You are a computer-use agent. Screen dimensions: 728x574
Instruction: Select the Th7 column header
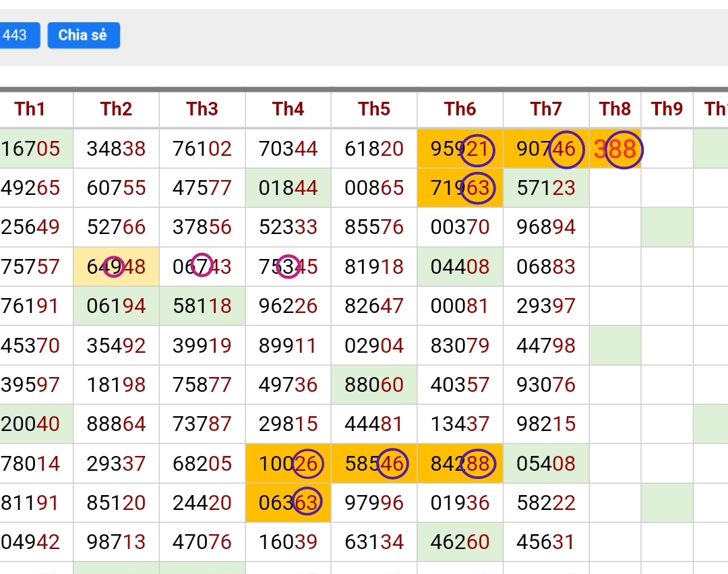546,109
